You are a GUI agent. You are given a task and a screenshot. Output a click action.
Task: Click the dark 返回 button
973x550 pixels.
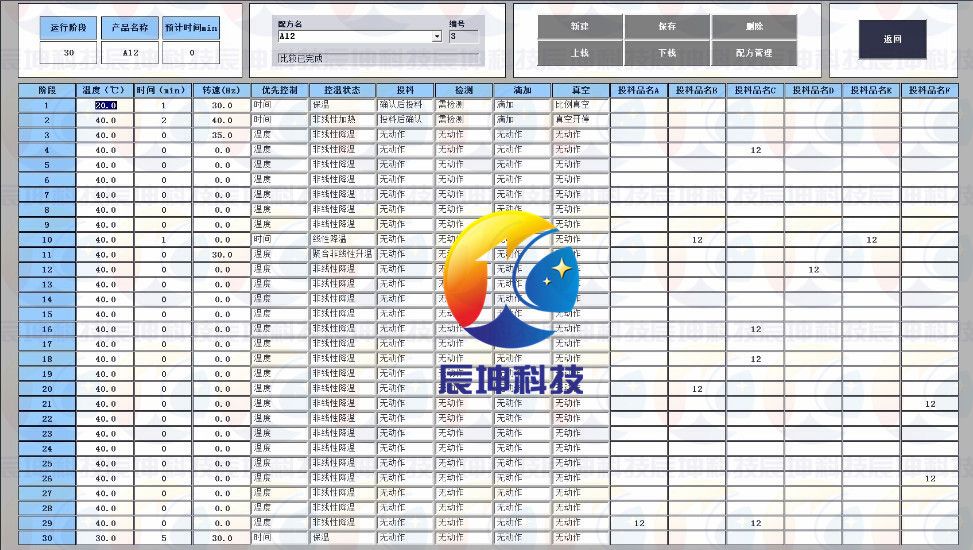[892, 39]
